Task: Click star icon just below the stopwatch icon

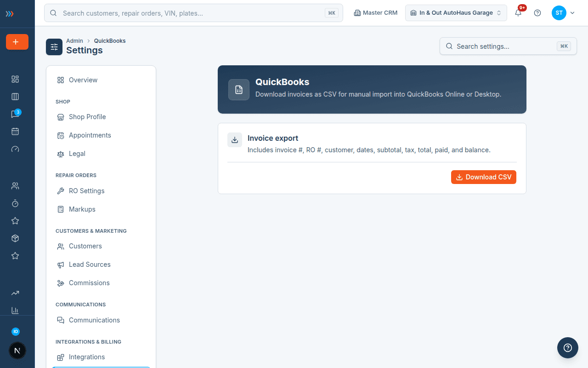Action: click(15, 221)
